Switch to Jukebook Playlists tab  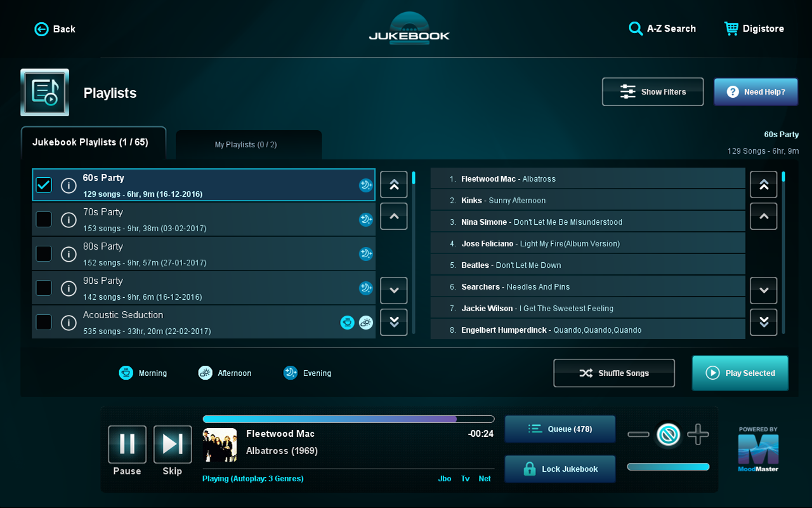pos(93,143)
